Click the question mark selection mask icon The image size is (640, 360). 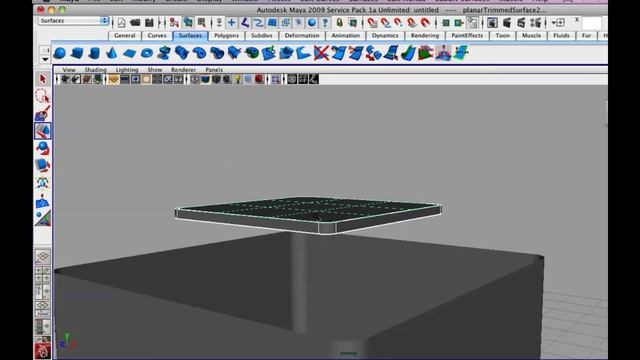[325, 23]
